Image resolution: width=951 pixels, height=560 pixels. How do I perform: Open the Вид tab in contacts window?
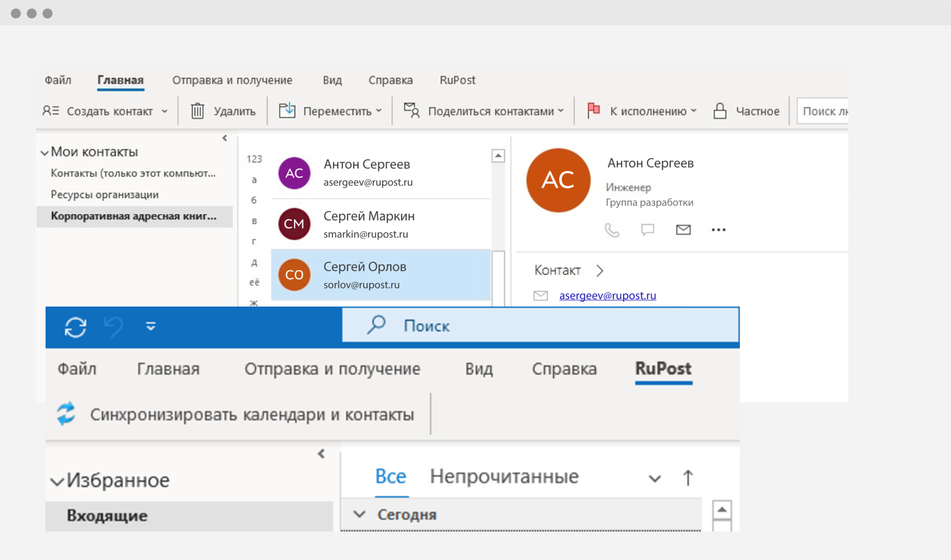pyautogui.click(x=332, y=80)
